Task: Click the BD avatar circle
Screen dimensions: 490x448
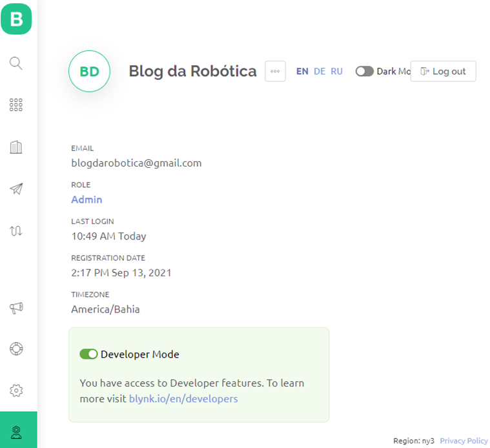Action: [89, 71]
